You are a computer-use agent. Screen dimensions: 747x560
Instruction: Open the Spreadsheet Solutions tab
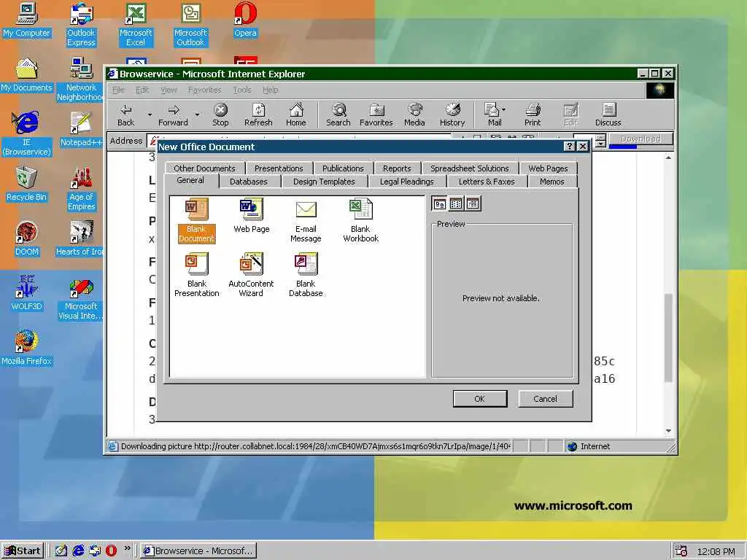coord(470,168)
